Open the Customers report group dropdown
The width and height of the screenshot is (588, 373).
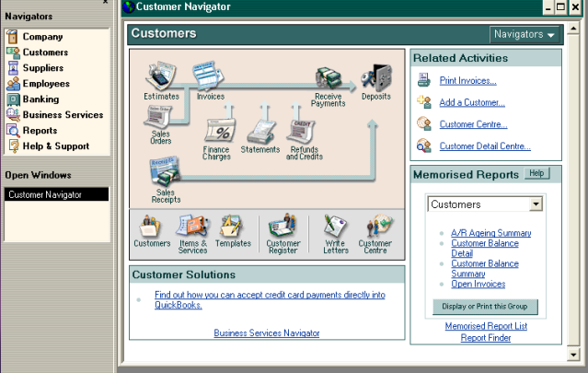536,204
